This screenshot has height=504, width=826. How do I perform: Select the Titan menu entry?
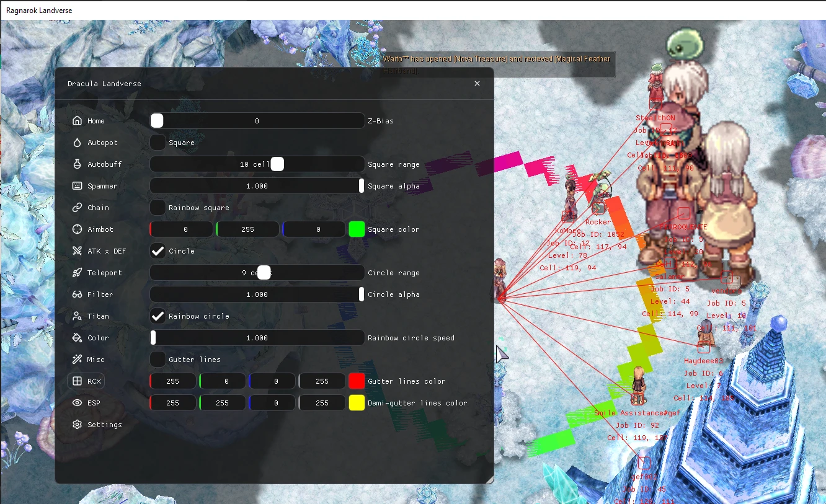click(x=98, y=316)
